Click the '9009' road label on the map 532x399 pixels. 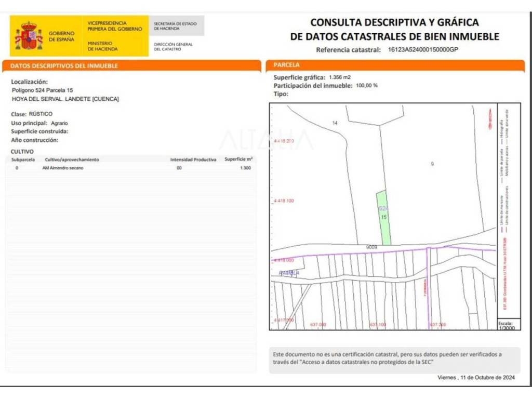tap(371, 247)
